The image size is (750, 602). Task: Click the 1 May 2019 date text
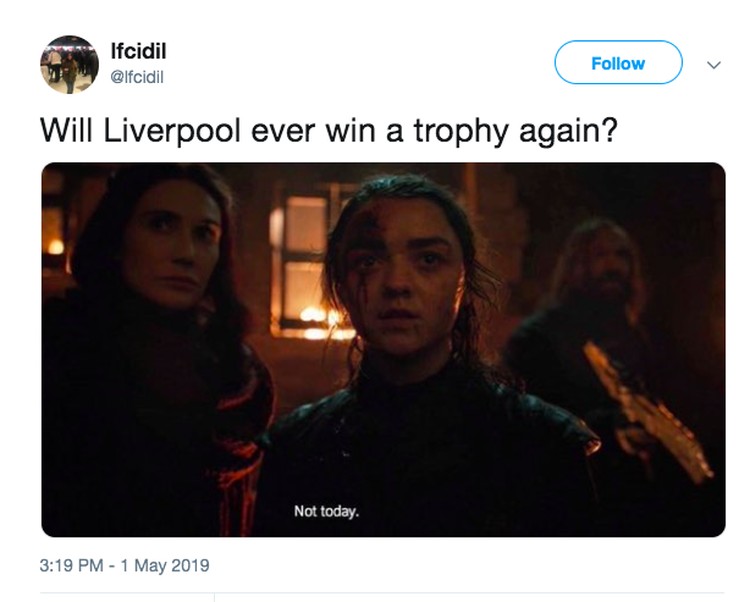click(x=165, y=565)
